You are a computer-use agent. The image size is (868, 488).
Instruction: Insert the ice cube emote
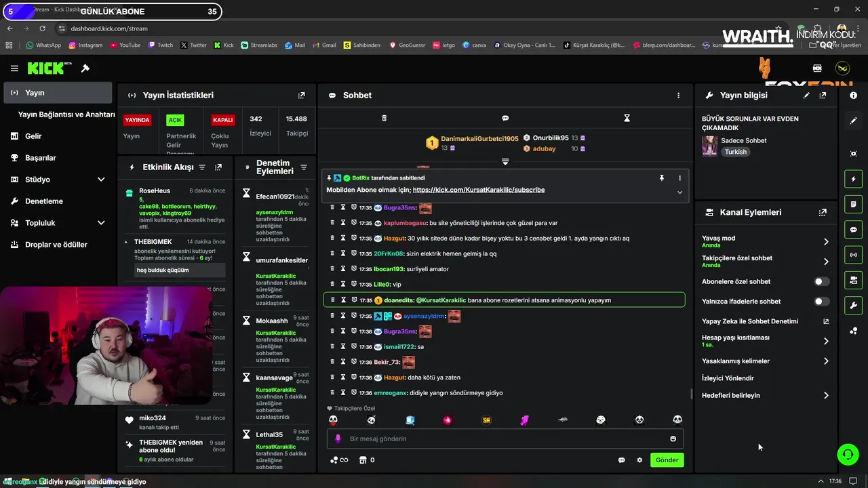pyautogui.click(x=410, y=420)
